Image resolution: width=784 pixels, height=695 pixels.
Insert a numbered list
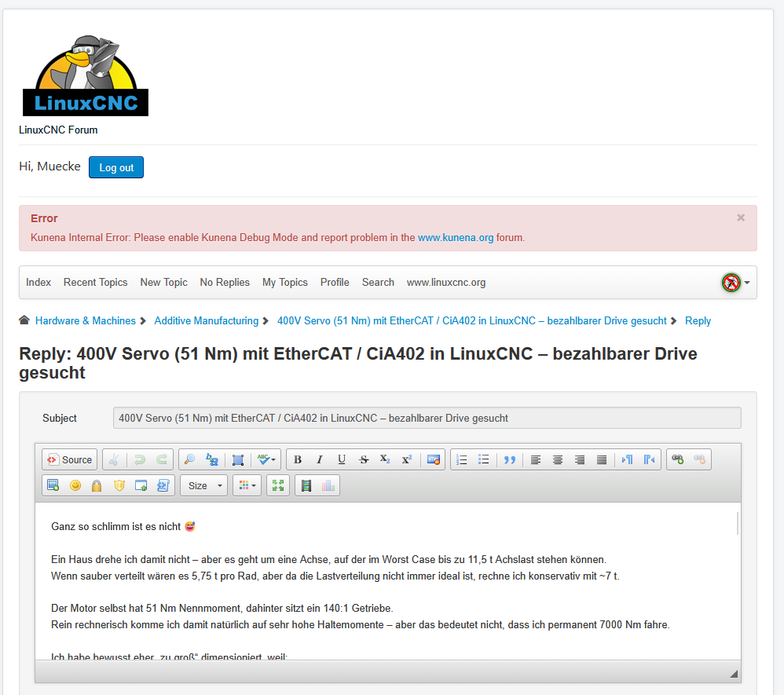coord(462,460)
